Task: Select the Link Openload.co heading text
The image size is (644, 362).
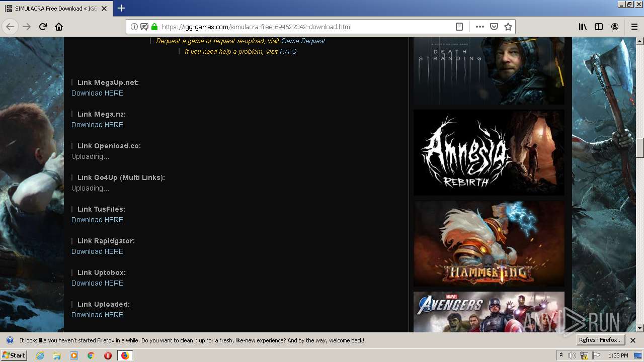Action: (x=109, y=146)
